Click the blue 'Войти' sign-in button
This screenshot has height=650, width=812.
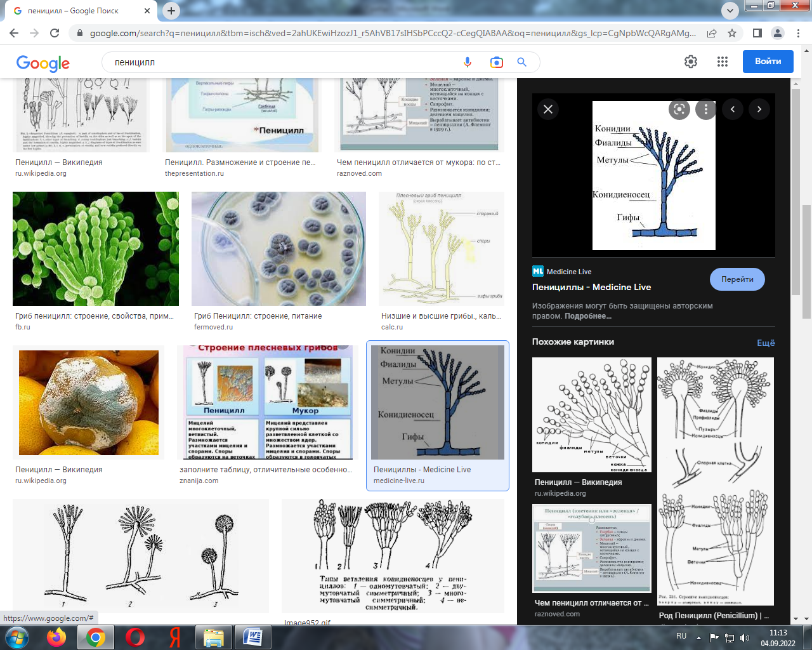point(768,62)
